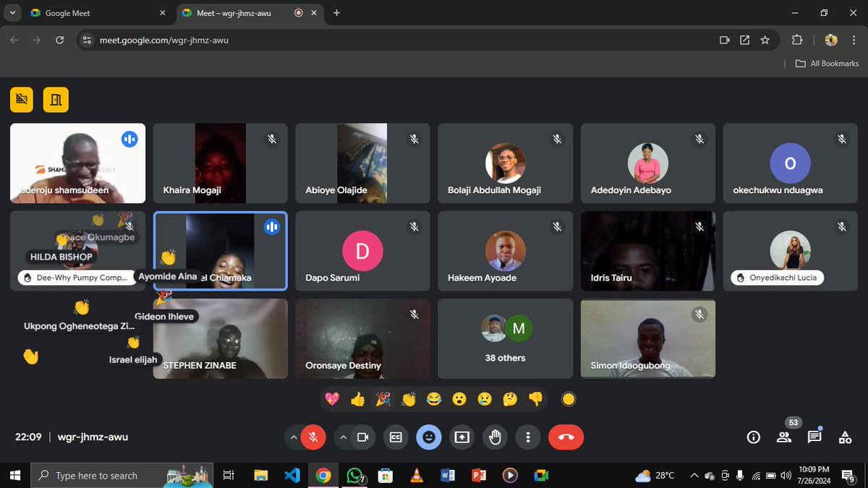Image resolution: width=868 pixels, height=488 pixels.
Task: Open the meeting details info icon
Action: coord(754,437)
